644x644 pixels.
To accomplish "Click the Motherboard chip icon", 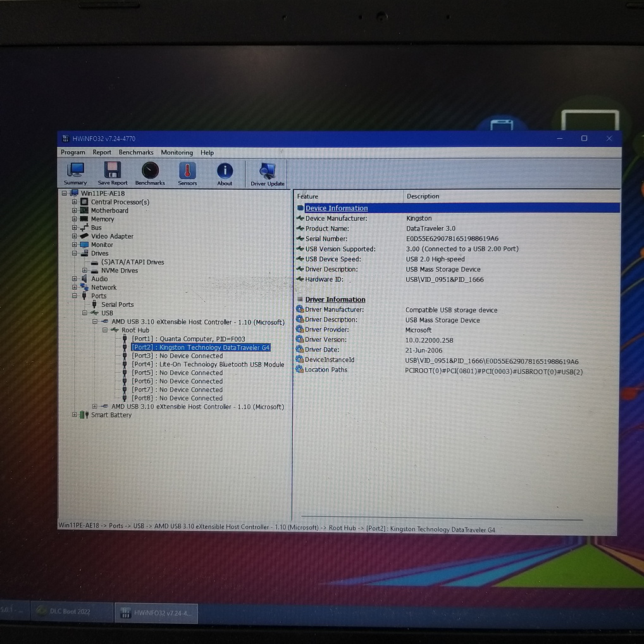I will pyautogui.click(x=84, y=210).
